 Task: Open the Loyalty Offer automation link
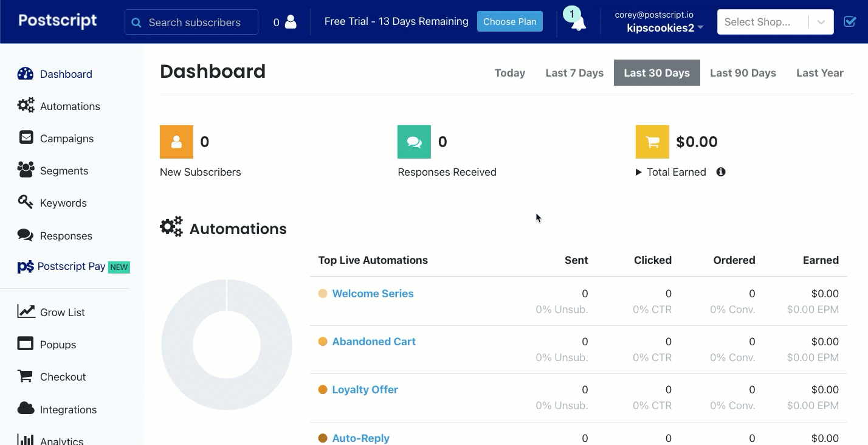[x=365, y=390]
